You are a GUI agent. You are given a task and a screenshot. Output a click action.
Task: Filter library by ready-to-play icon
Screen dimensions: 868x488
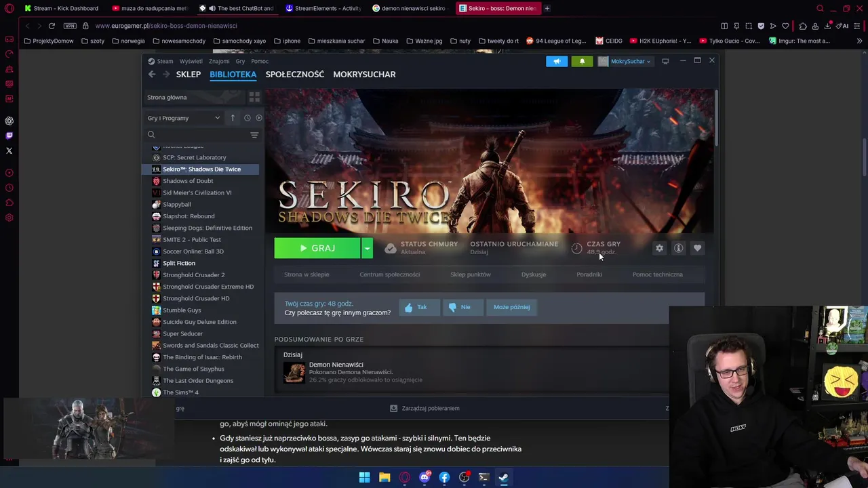click(x=258, y=118)
